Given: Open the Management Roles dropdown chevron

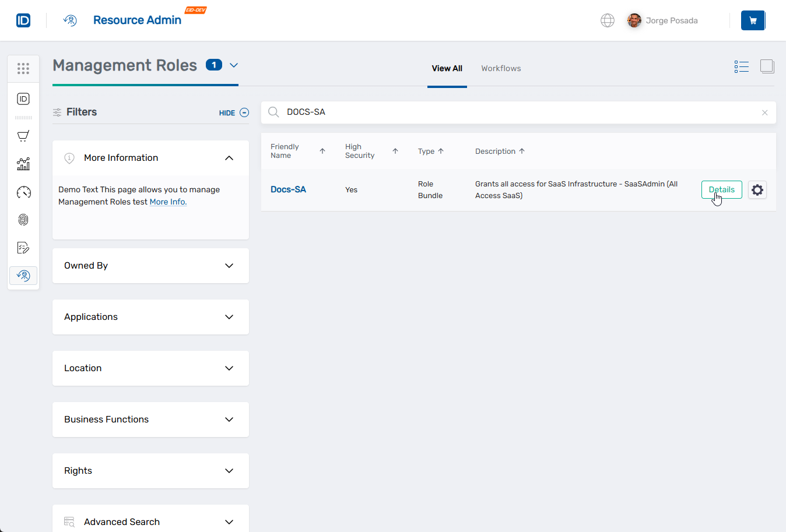Looking at the screenshot, I should point(234,66).
